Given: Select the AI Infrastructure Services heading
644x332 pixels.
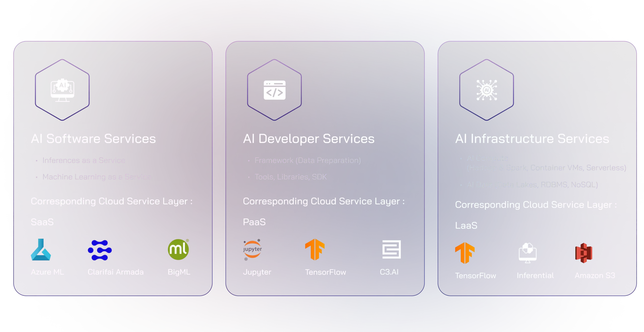Looking at the screenshot, I should pyautogui.click(x=532, y=139).
